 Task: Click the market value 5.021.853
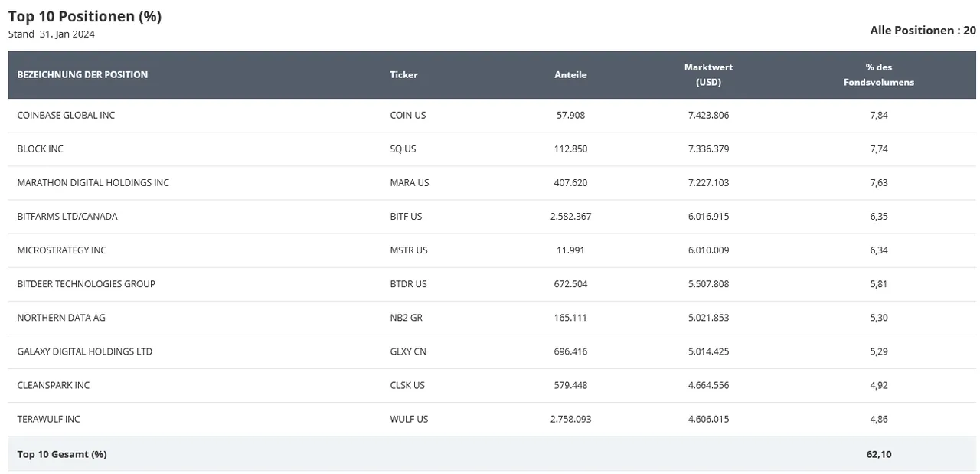(708, 317)
